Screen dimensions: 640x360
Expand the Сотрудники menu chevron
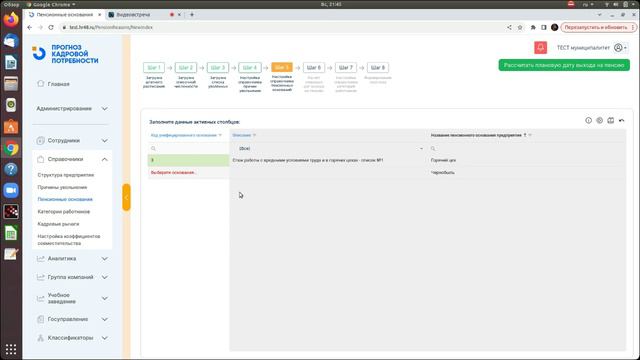[x=104, y=140]
